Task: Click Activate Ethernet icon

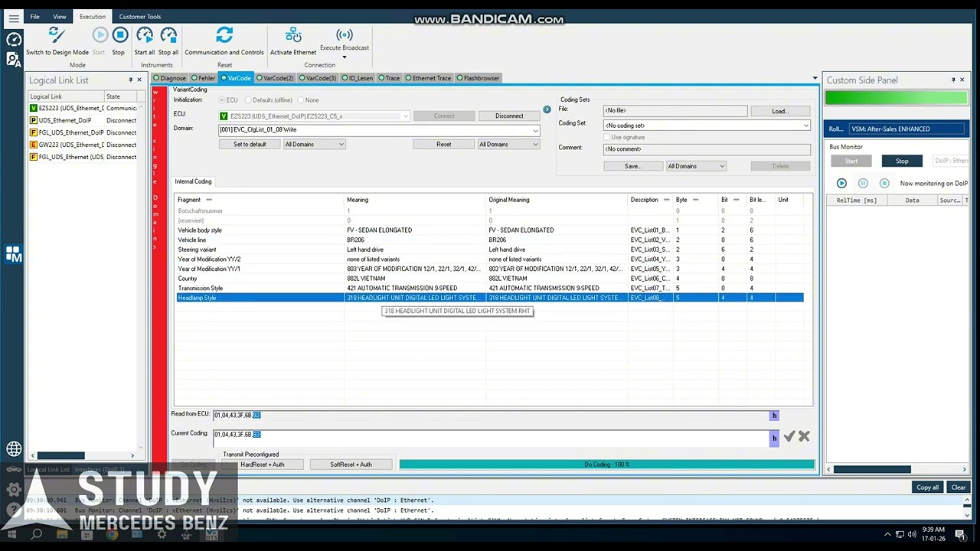Action: point(293,34)
